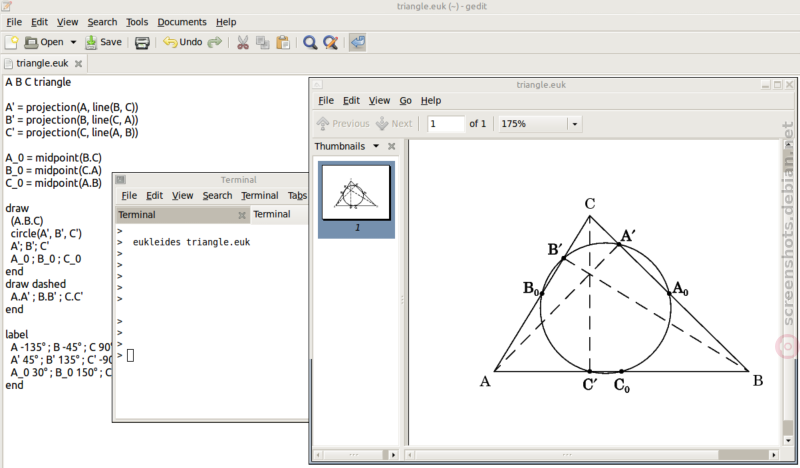
Task: Click the Terminal window menu icon in titlebar
Action: (120, 180)
